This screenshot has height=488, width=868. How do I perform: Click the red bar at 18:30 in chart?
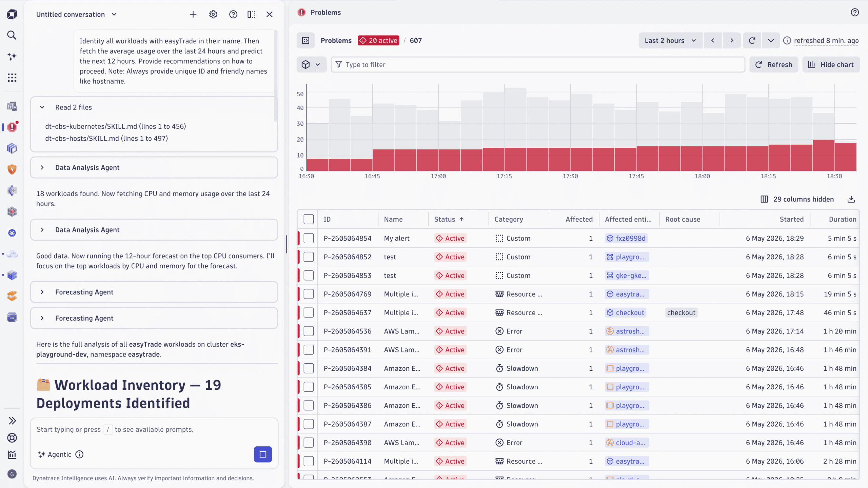pos(845,157)
